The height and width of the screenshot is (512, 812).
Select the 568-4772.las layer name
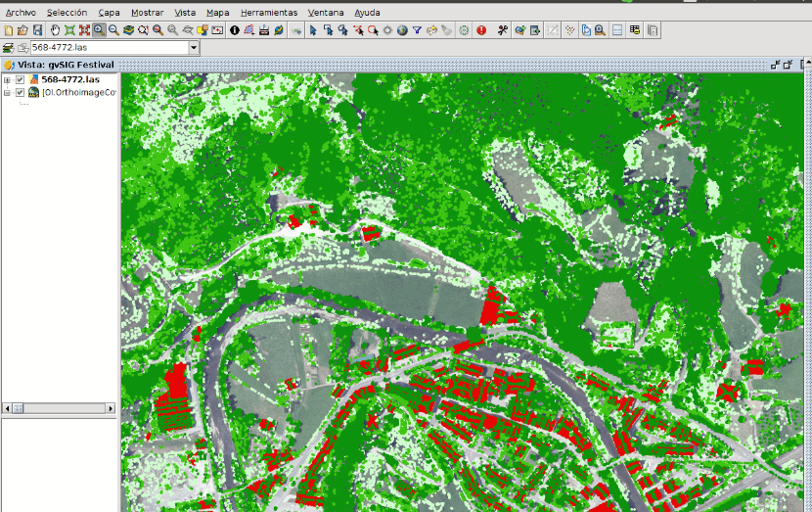pyautogui.click(x=70, y=79)
